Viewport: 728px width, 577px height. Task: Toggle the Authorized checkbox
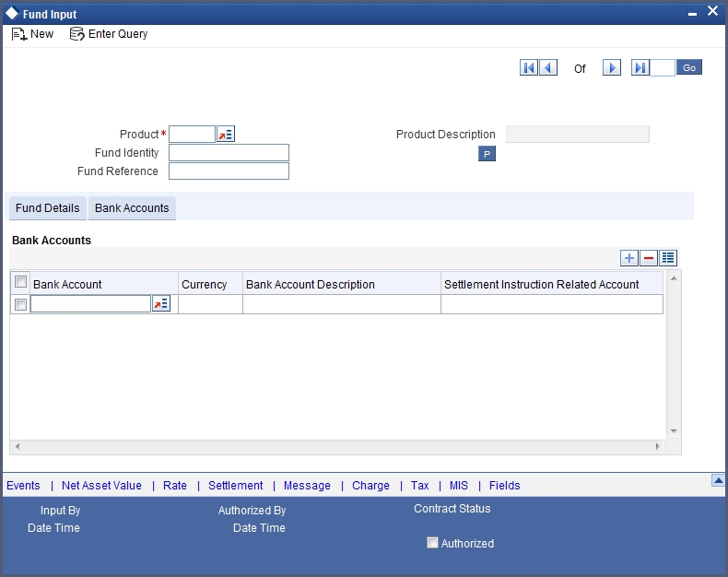(432, 543)
